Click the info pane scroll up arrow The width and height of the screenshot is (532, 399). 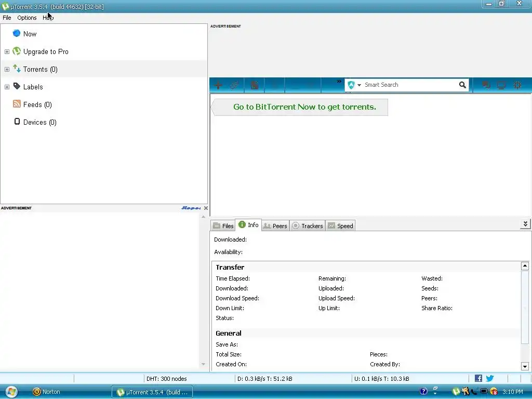click(525, 266)
